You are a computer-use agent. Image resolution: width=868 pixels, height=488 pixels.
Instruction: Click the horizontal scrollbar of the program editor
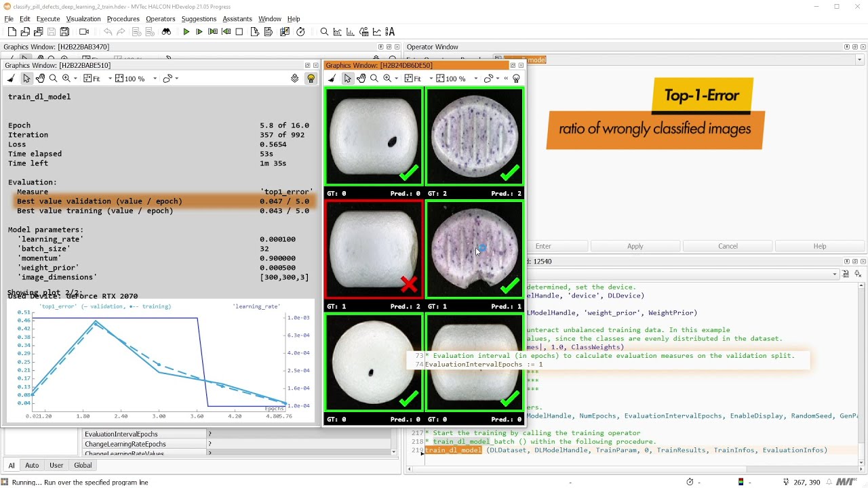pyautogui.click(x=576, y=468)
